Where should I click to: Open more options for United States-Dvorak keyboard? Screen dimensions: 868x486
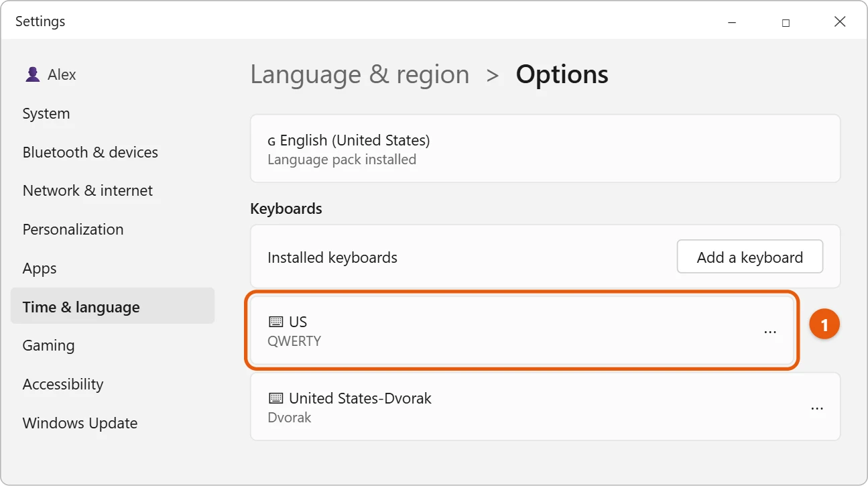[x=817, y=408]
